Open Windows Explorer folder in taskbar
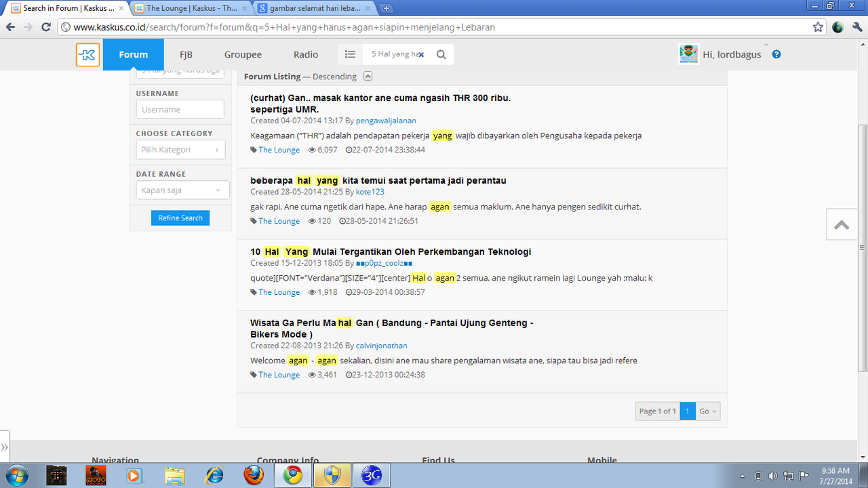 (x=174, y=475)
